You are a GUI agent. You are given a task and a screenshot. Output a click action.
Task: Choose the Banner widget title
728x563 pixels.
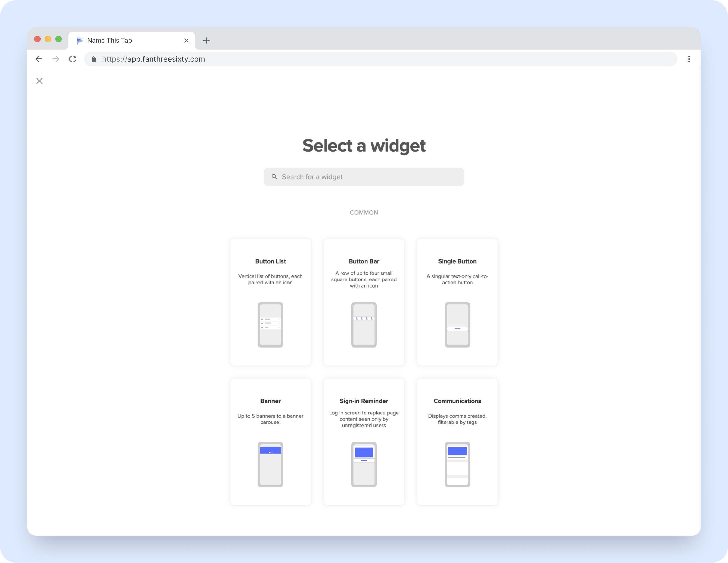tap(270, 401)
